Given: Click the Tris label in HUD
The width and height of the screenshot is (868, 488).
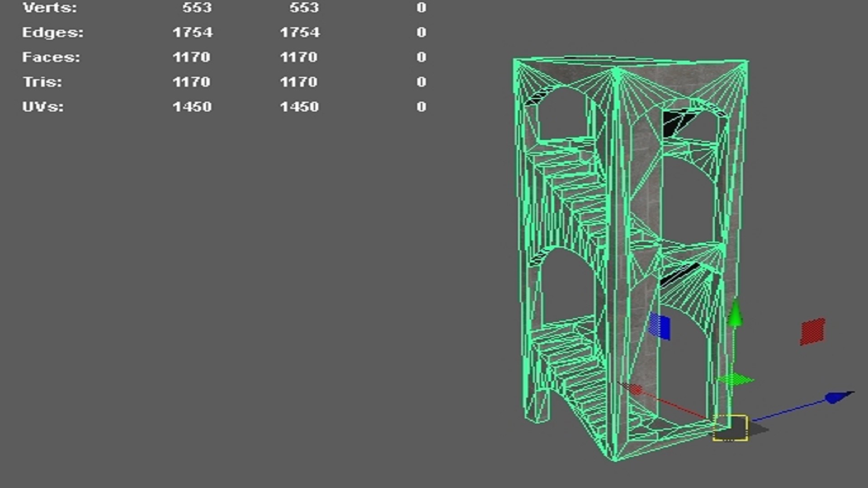Looking at the screenshot, I should (x=42, y=82).
